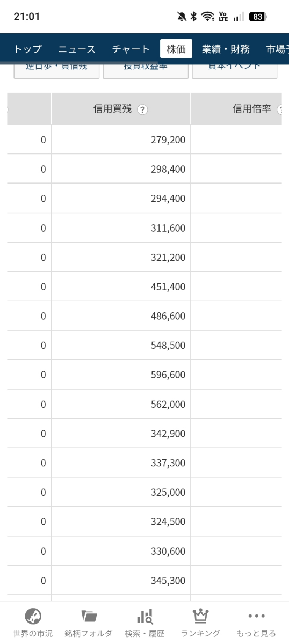Select the 信用買残 column header
Image resolution: width=289 pixels, height=644 pixels.
pos(121,109)
